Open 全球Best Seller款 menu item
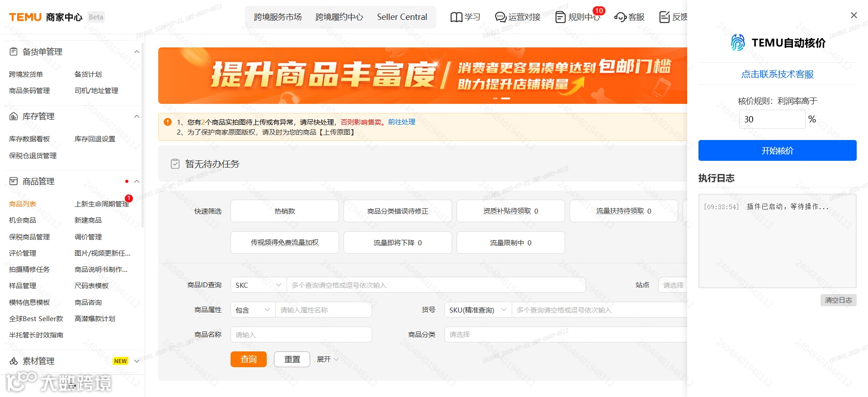This screenshot has width=868, height=397. pyautogui.click(x=36, y=318)
